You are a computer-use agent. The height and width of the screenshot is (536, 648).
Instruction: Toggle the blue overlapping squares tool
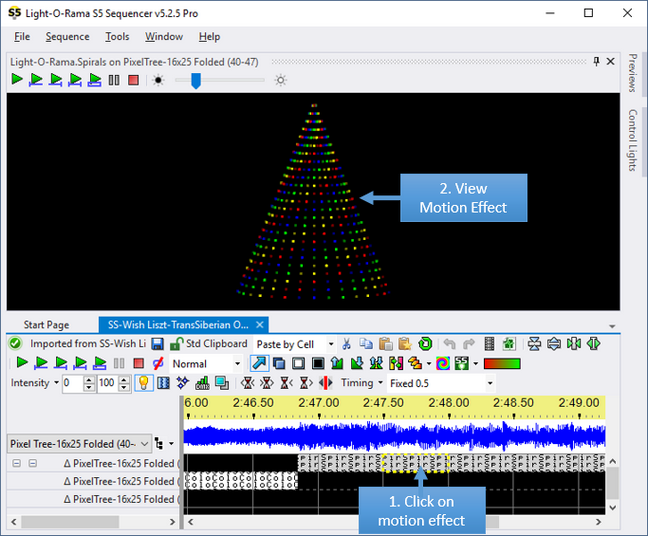pos(279,364)
